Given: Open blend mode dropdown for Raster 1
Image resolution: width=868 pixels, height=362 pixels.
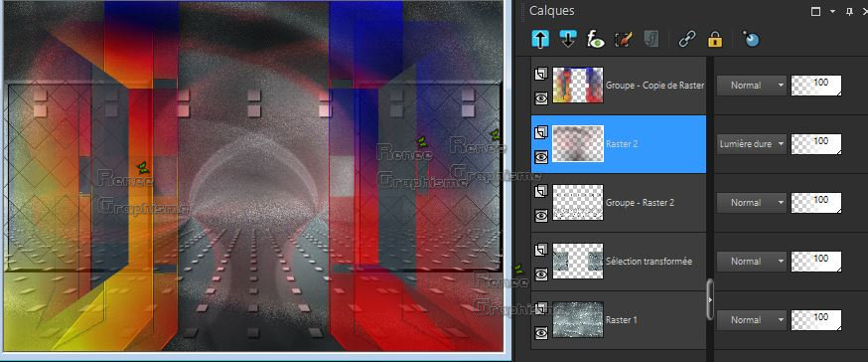Looking at the screenshot, I should coord(752,320).
